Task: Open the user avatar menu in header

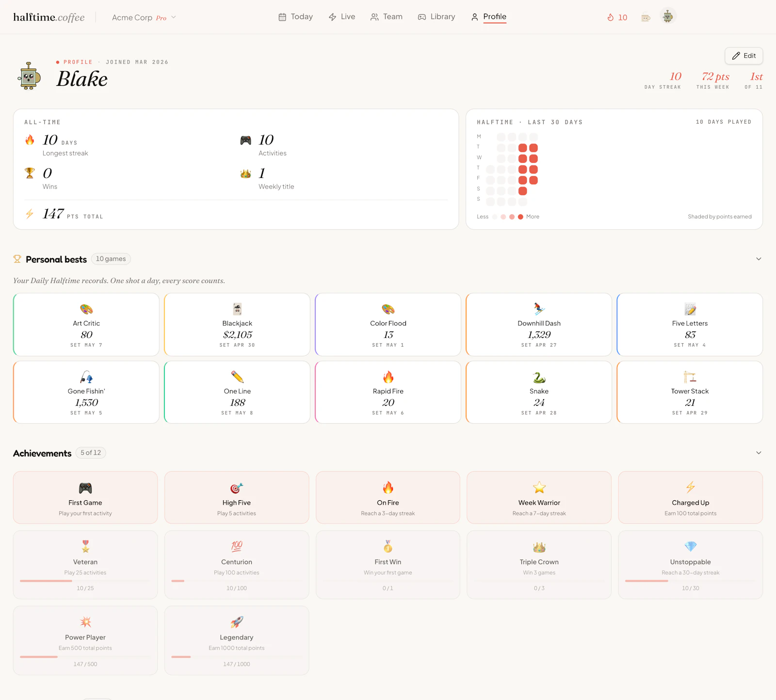Action: point(668,16)
